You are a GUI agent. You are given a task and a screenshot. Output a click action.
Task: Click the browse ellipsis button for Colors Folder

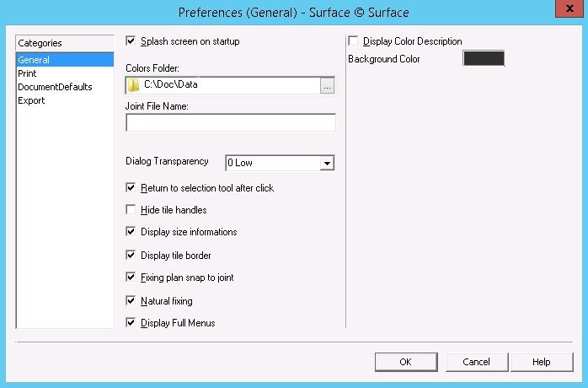click(328, 84)
